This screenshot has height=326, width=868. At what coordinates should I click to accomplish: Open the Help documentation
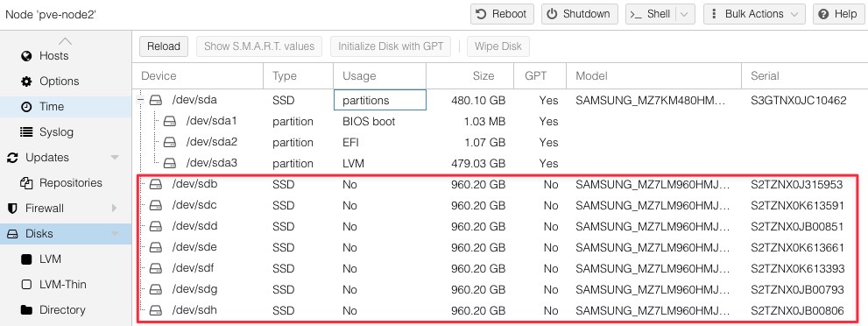click(x=838, y=14)
